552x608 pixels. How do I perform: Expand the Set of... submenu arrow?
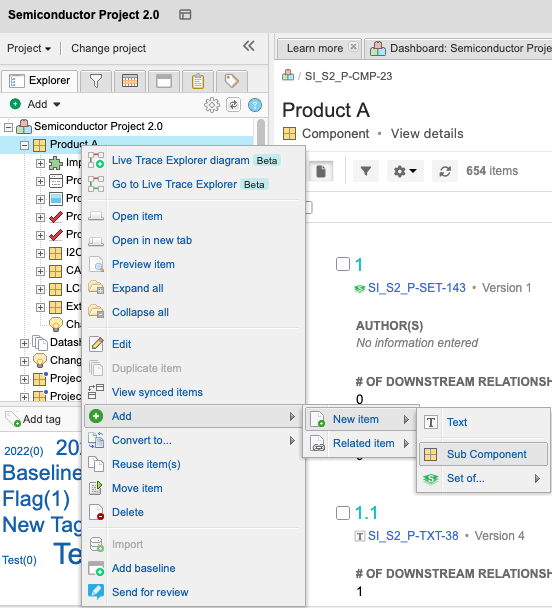pos(537,478)
